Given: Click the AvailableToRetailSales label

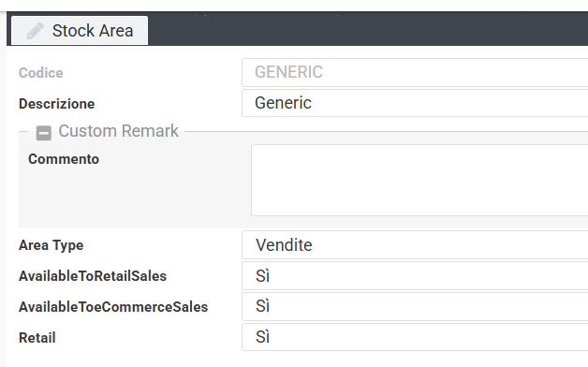Looking at the screenshot, I should tap(93, 276).
